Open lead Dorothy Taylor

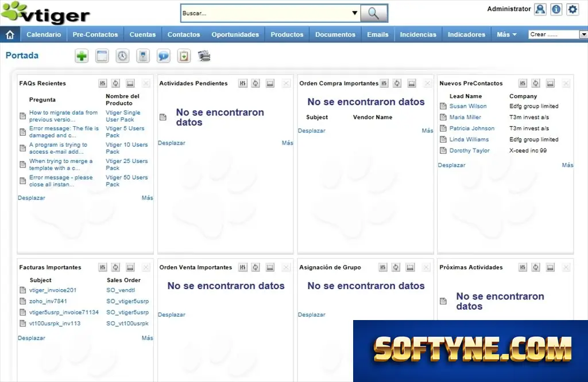tap(470, 150)
